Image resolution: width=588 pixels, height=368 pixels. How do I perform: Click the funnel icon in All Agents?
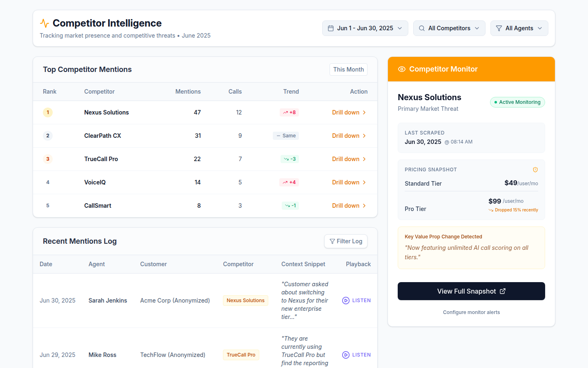point(499,28)
